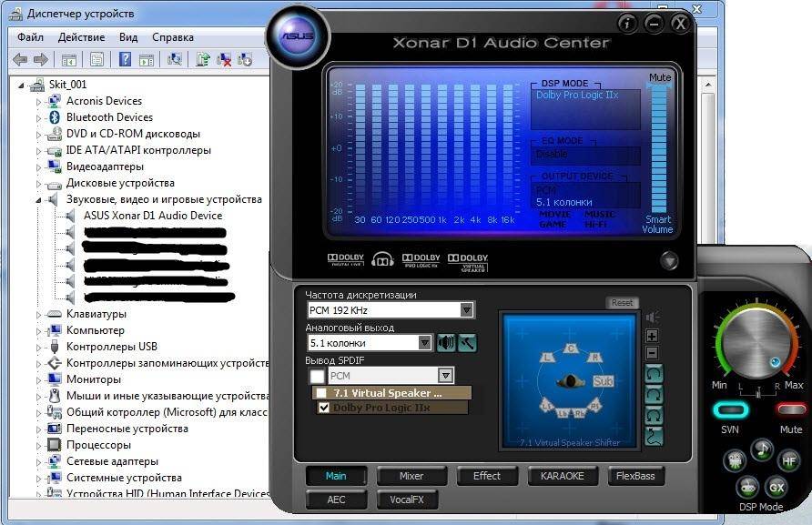812x525 pixels.
Task: Open the SPDIF PCM dropdown
Action: point(391,376)
